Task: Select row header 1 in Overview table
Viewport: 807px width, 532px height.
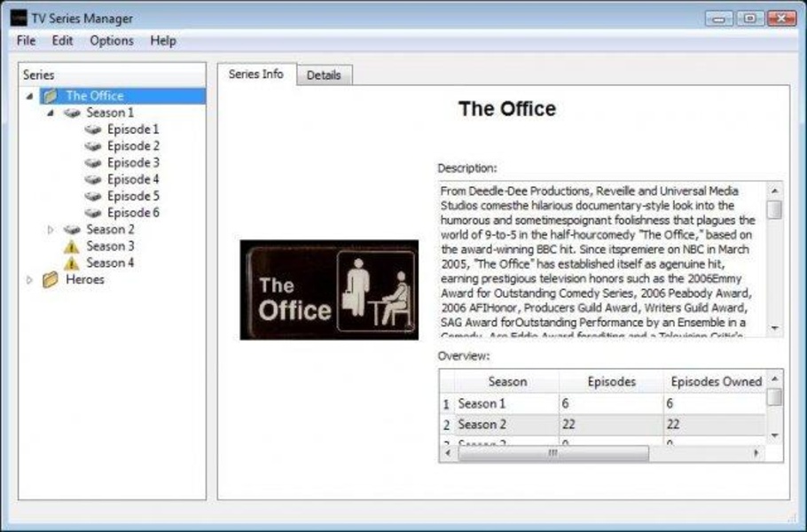Action: coord(447,404)
